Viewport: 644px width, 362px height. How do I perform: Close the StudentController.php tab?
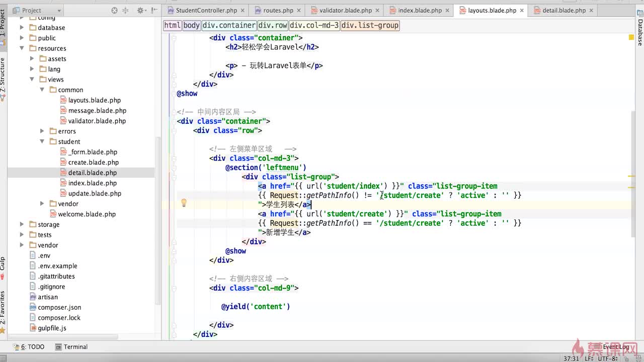(x=243, y=10)
